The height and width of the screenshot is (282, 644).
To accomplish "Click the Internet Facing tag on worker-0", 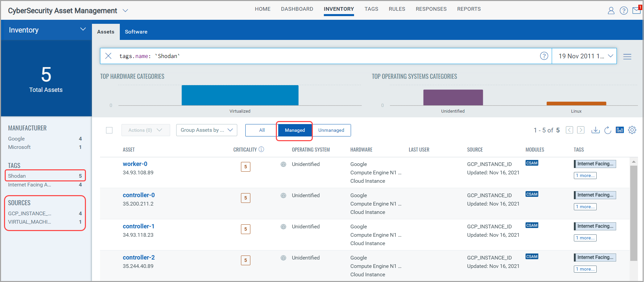I will click(595, 164).
